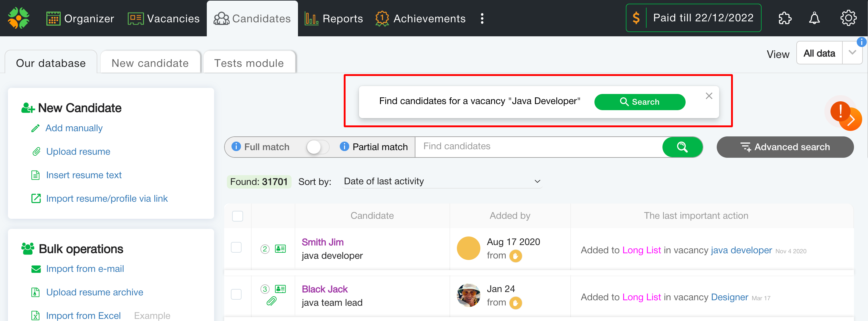868x321 pixels.
Task: Select the Smith Jim row checkbox
Action: pyautogui.click(x=236, y=247)
